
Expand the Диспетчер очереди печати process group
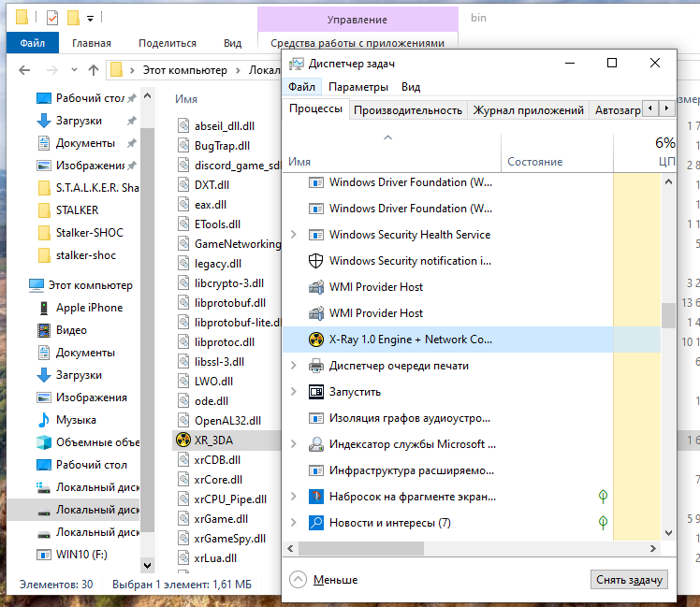294,366
